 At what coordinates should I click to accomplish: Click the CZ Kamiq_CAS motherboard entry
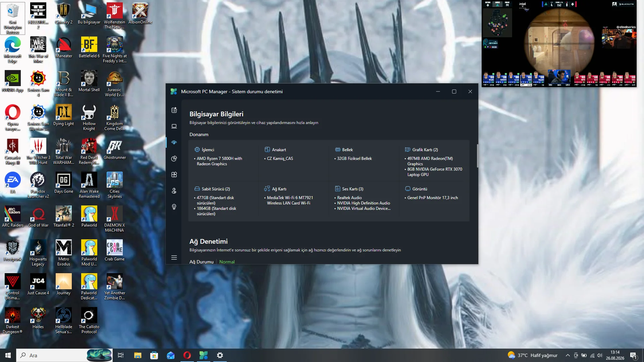pyautogui.click(x=280, y=159)
